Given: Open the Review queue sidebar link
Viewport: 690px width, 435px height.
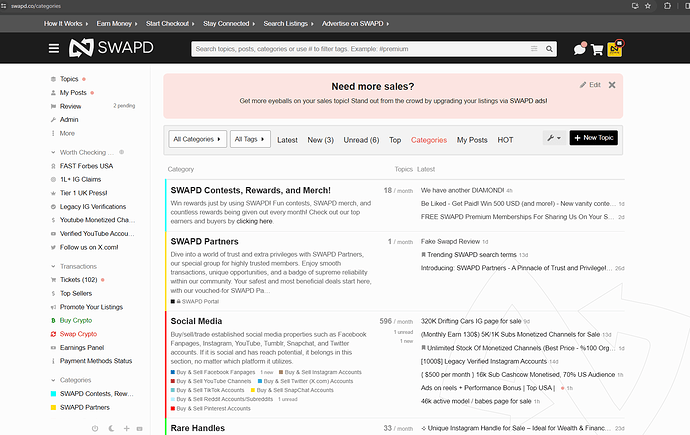Looking at the screenshot, I should (70, 106).
